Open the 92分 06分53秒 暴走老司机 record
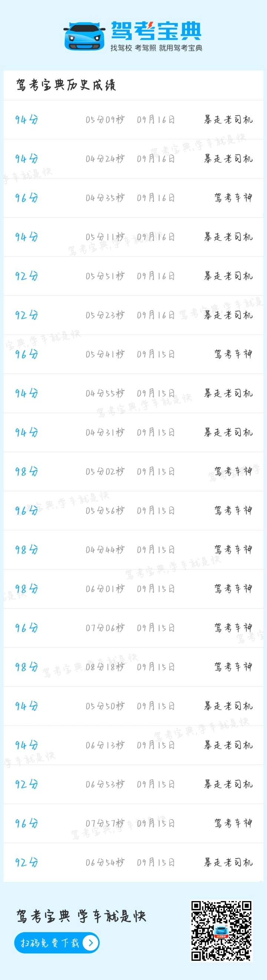The image size is (267, 980). click(133, 785)
